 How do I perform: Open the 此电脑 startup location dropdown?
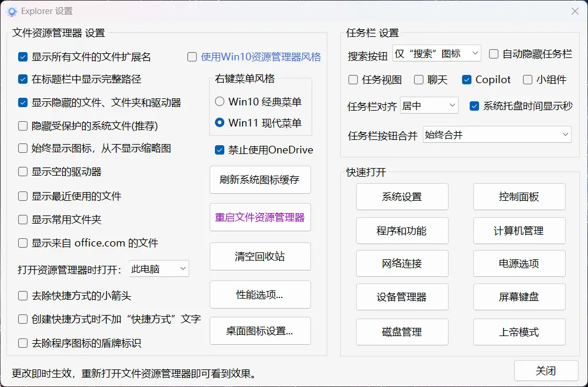point(159,269)
